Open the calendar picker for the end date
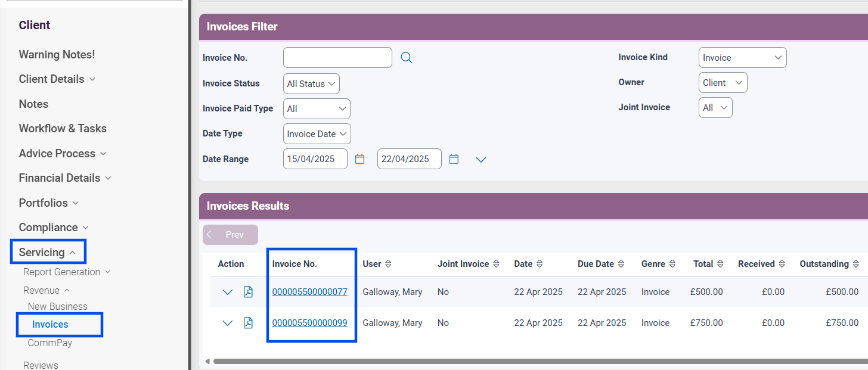The image size is (868, 370). (454, 158)
